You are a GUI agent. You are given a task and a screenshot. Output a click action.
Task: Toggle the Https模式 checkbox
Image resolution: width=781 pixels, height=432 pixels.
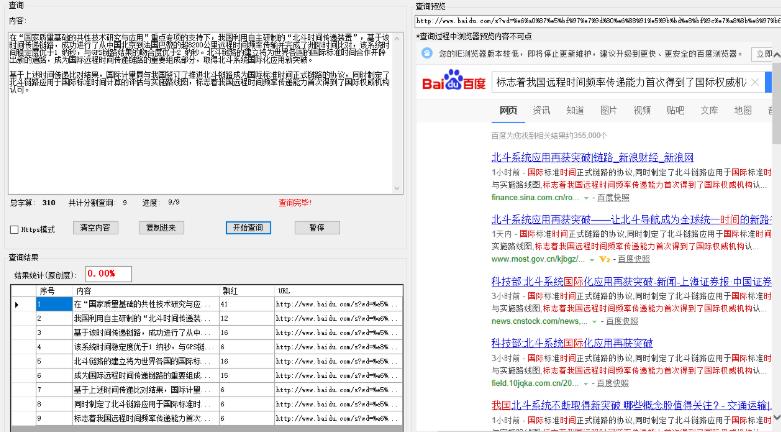click(14, 230)
